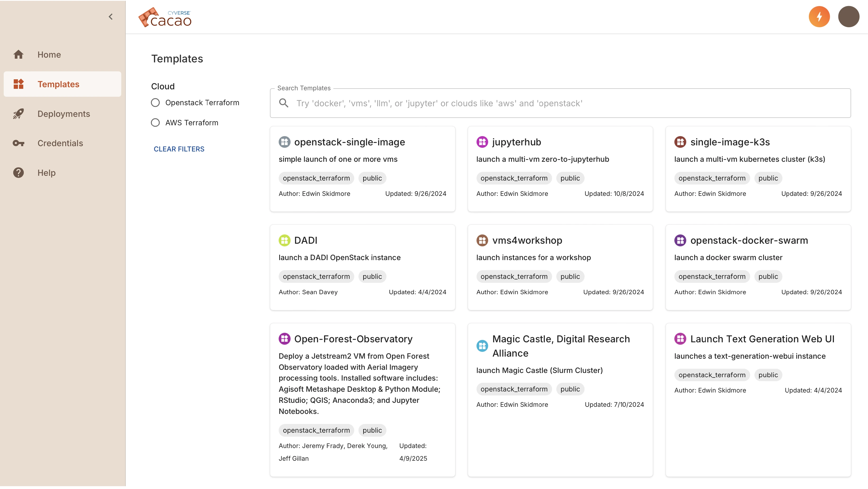This screenshot has width=868, height=489.
Task: Focus the Search Templates field
Action: coord(560,103)
